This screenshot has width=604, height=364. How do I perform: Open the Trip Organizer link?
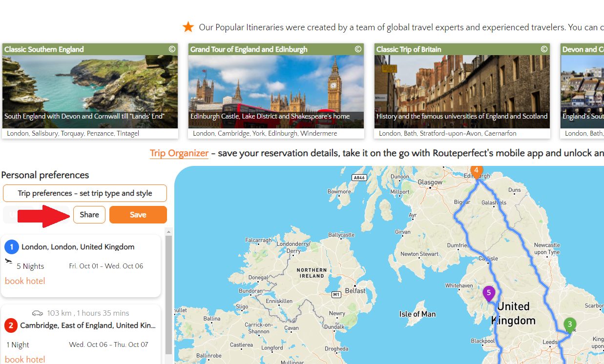pos(179,153)
